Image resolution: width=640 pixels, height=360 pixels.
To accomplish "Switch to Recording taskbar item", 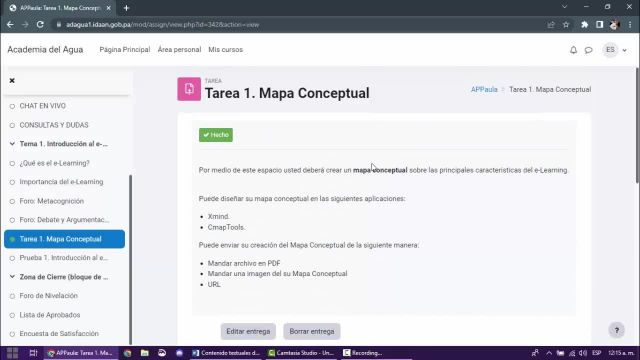I will [362, 353].
